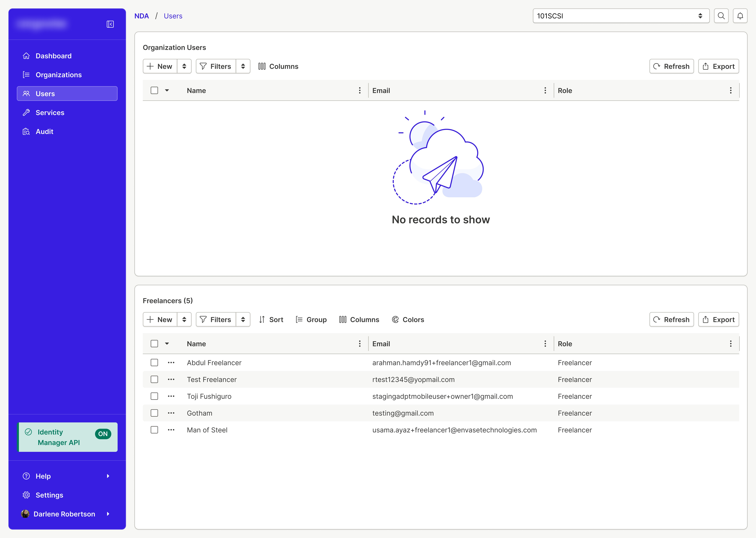Open the 101SCSI organization dropdown
Image resolution: width=756 pixels, height=538 pixels.
click(621, 16)
